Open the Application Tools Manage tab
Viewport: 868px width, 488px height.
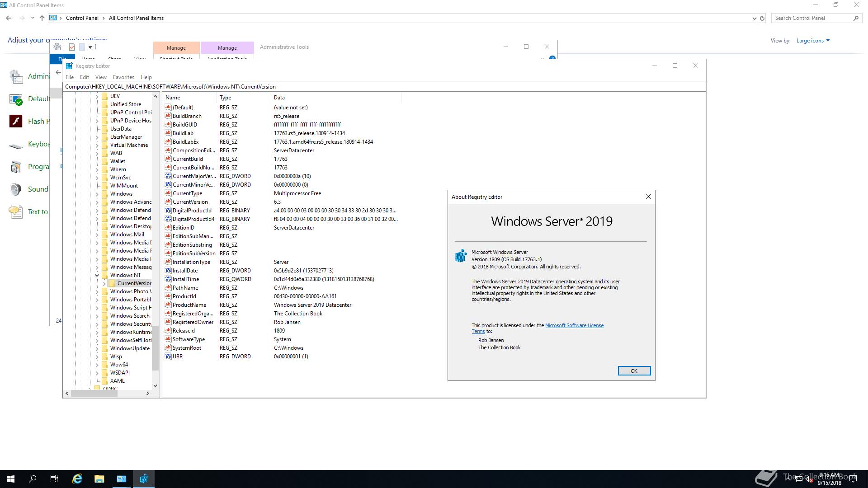point(227,47)
